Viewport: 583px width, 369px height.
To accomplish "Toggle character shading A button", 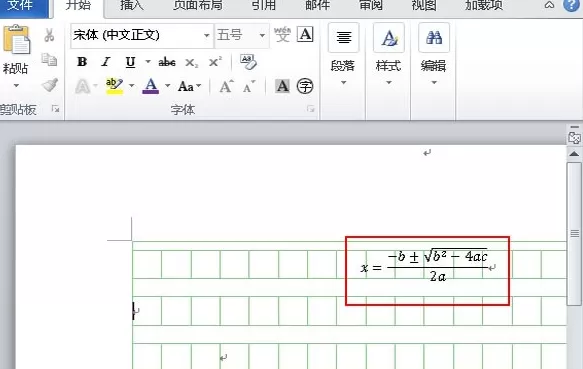I will pyautogui.click(x=283, y=86).
